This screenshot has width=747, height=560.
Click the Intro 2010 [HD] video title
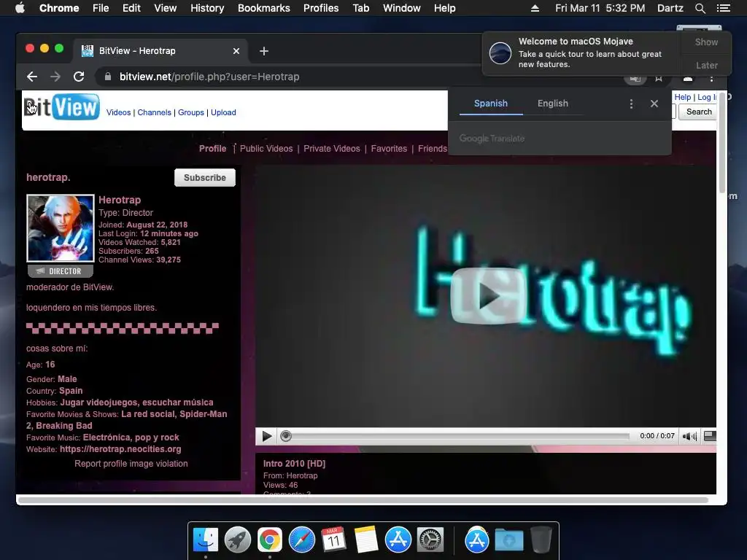pyautogui.click(x=295, y=463)
